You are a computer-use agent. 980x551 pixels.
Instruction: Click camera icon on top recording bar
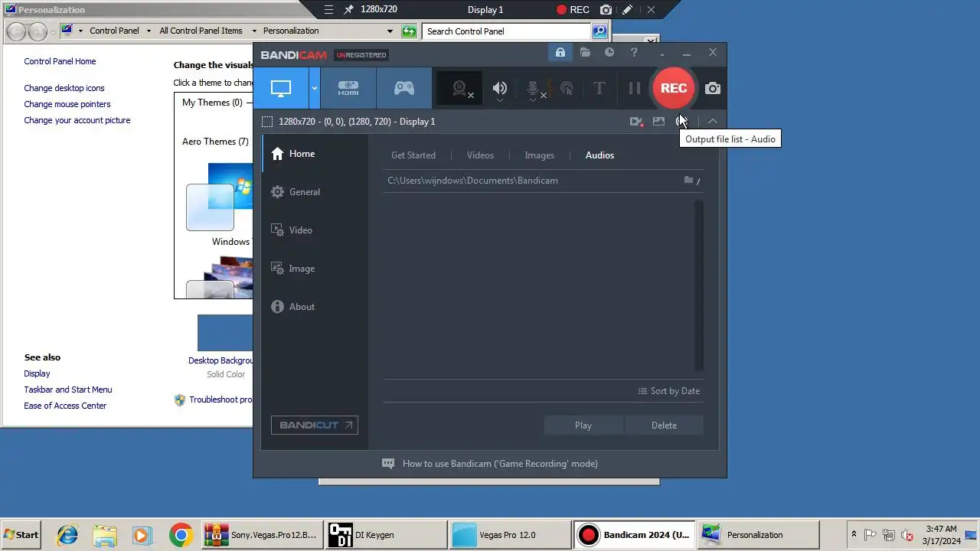[606, 10]
